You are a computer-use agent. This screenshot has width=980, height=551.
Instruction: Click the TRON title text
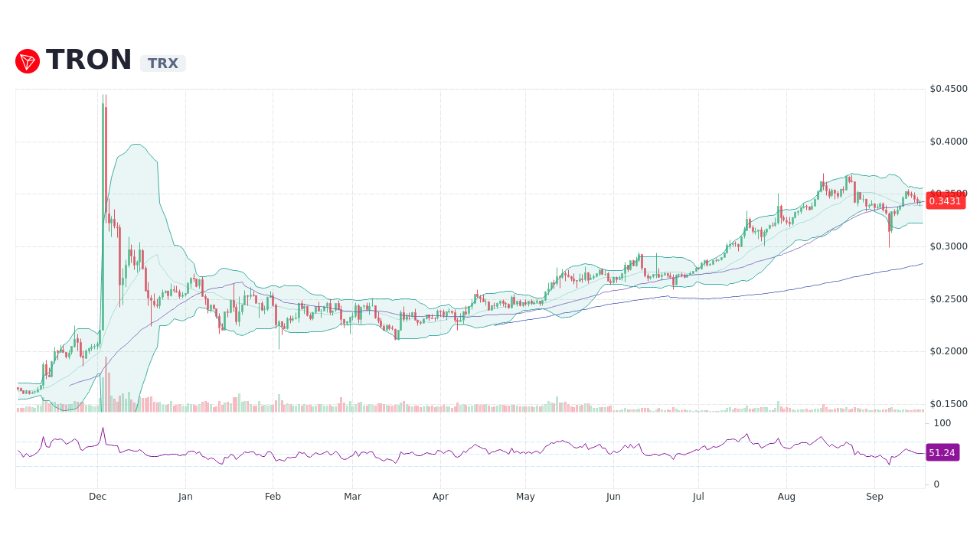click(x=88, y=60)
